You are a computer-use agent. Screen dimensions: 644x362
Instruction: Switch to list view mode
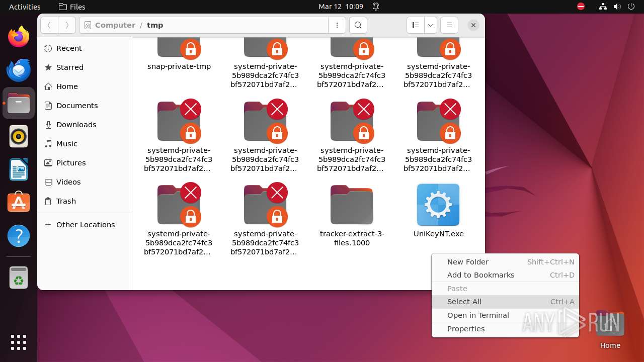click(x=416, y=25)
